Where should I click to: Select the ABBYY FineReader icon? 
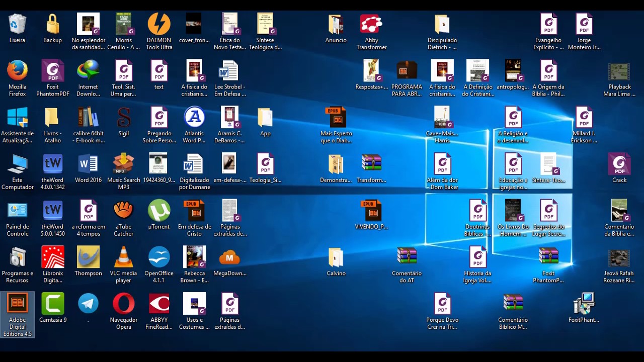pyautogui.click(x=159, y=304)
